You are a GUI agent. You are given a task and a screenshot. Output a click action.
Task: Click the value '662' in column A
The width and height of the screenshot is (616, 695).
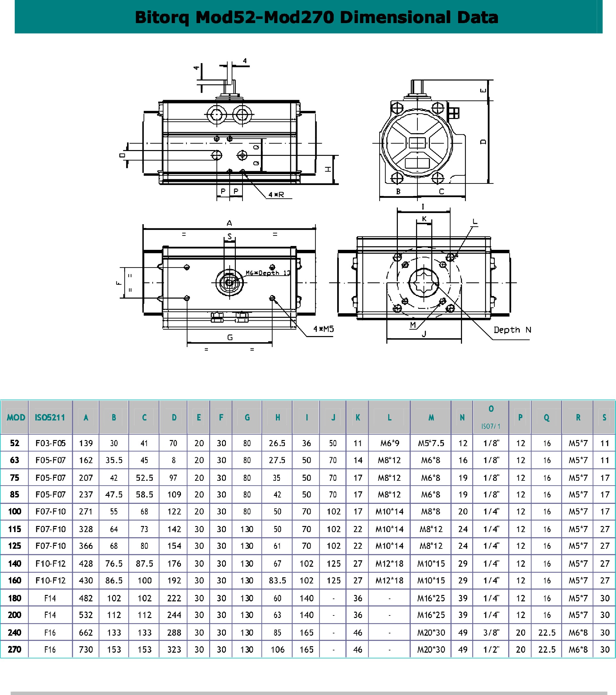pos(86,633)
